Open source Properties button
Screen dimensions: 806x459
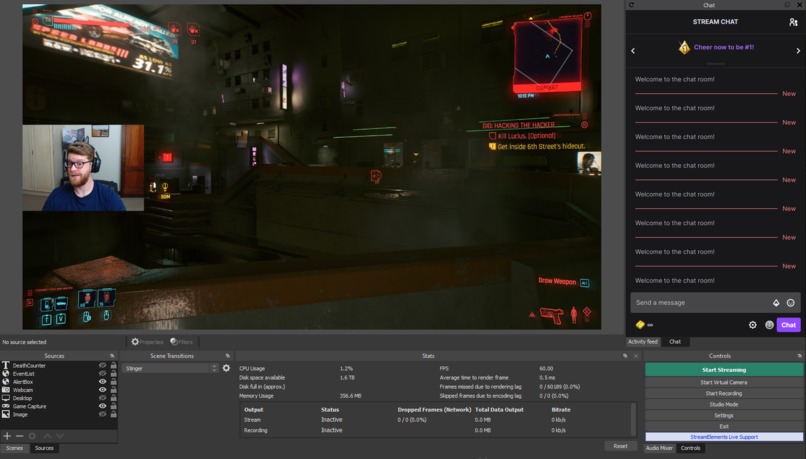(x=147, y=342)
